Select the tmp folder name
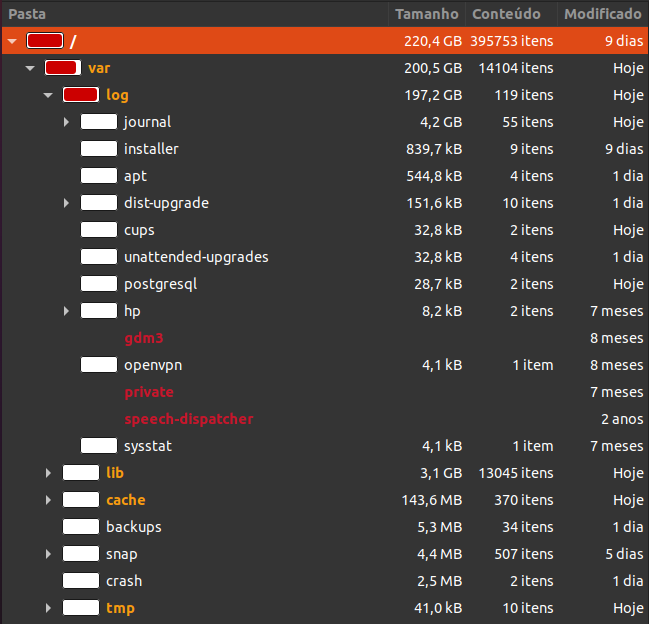Screen dimensions: 649x624 coord(120,608)
